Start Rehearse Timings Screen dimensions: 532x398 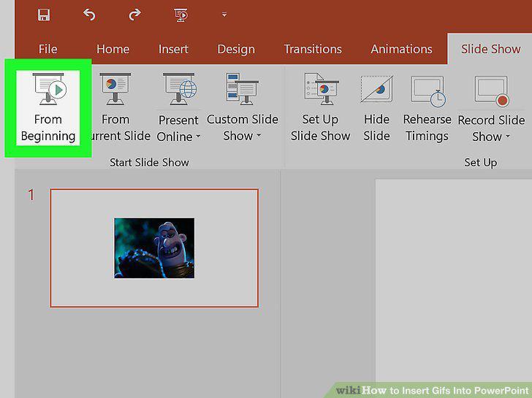click(x=427, y=108)
